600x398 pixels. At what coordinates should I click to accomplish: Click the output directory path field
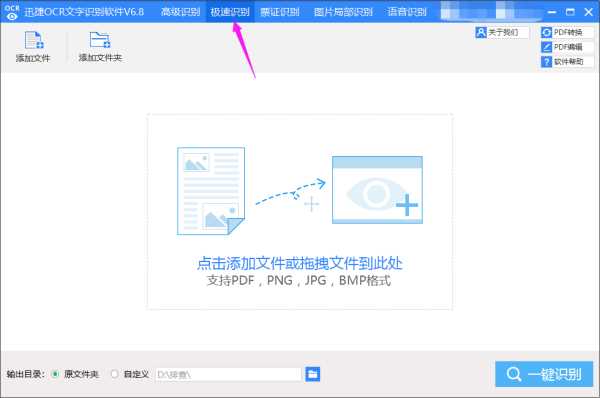pyautogui.click(x=228, y=374)
